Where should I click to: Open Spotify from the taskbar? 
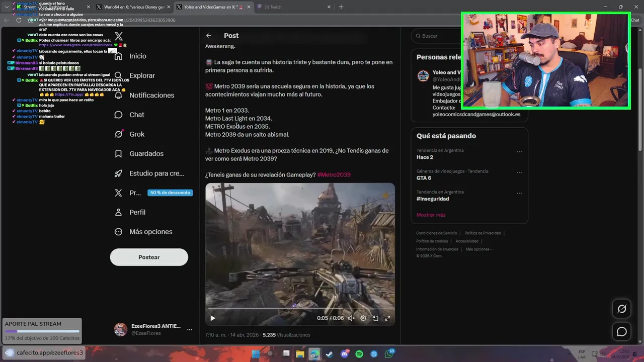pos(359,354)
